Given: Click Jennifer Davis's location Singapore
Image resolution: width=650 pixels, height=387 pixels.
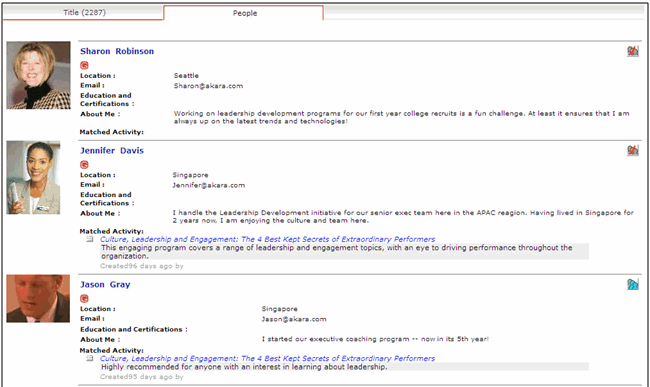Looking at the screenshot, I should click(190, 175).
